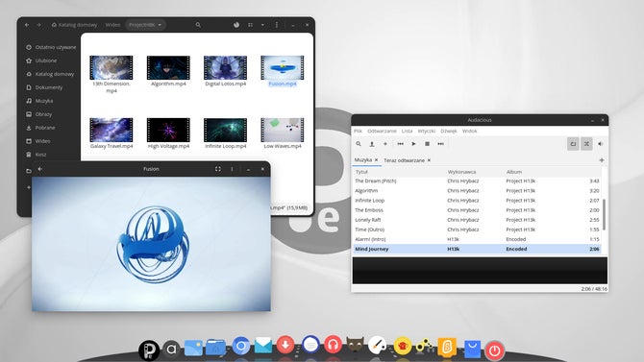
Task: Open the search tool in Audacious
Action: (x=359, y=144)
